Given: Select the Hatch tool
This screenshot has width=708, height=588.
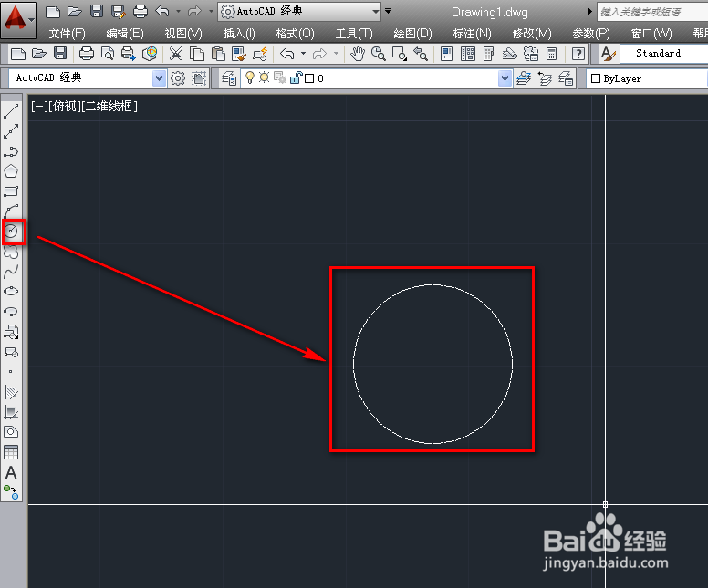Looking at the screenshot, I should (x=11, y=392).
